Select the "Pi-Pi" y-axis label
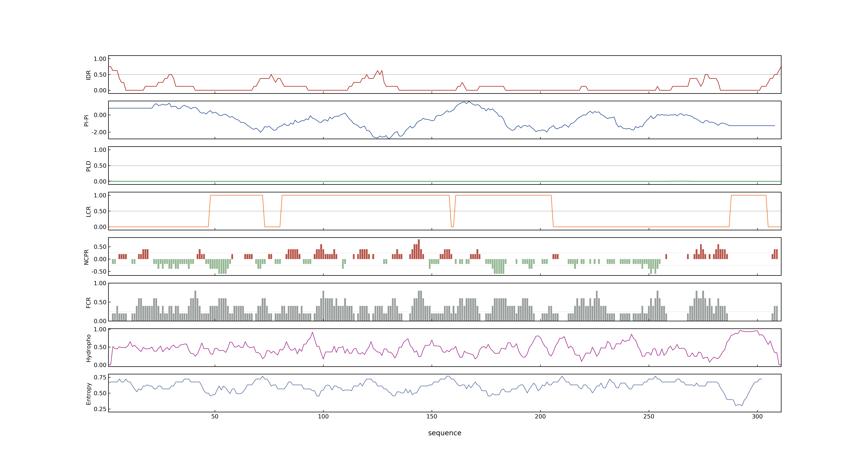 (x=86, y=120)
